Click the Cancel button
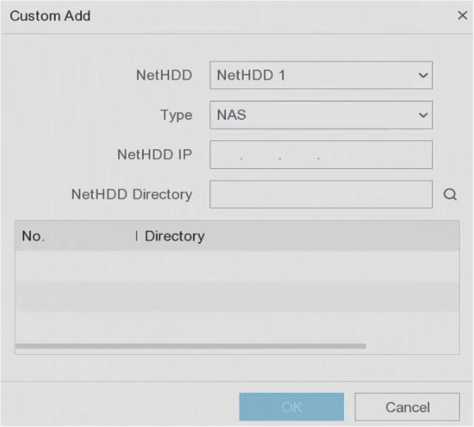Image resolution: width=474 pixels, height=427 pixels. [x=407, y=407]
